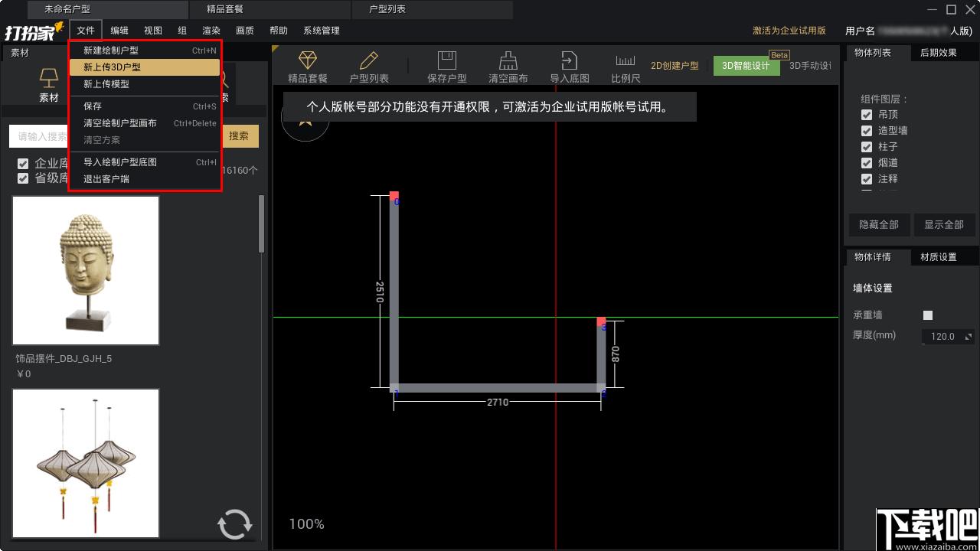The image size is (980, 551).
Task: Open the 帮助 menu
Action: 279,31
